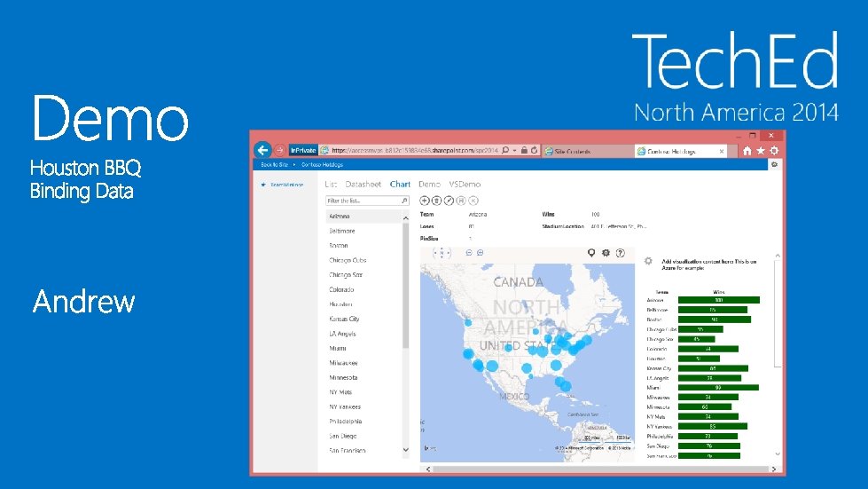This screenshot has width=868, height=489.
Task: Open the browser Tools gear icon
Action: [774, 151]
